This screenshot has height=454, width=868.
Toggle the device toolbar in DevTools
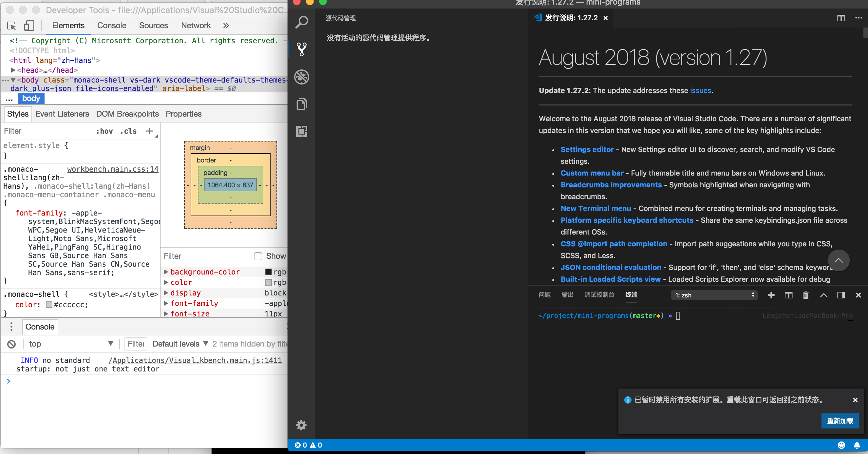coord(28,26)
